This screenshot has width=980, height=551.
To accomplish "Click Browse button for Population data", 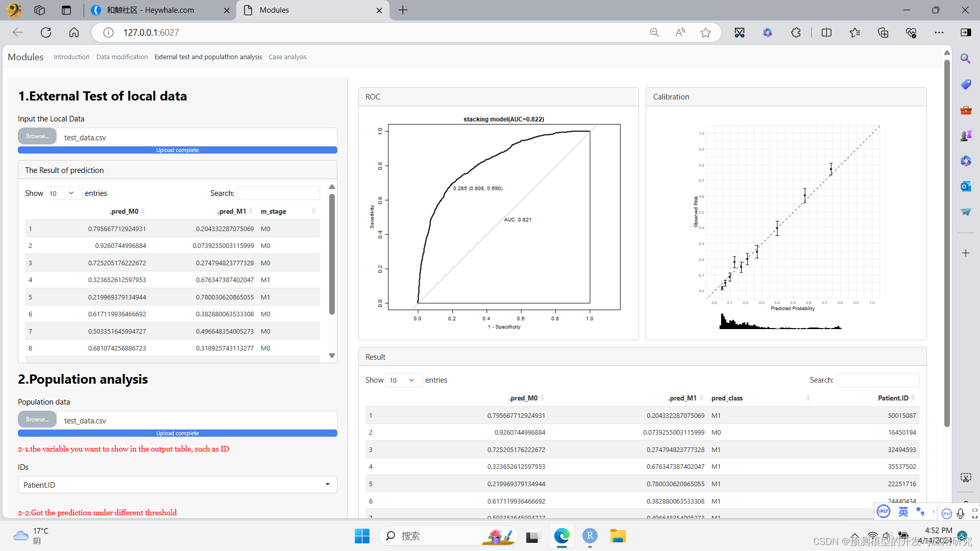I will [x=37, y=420].
